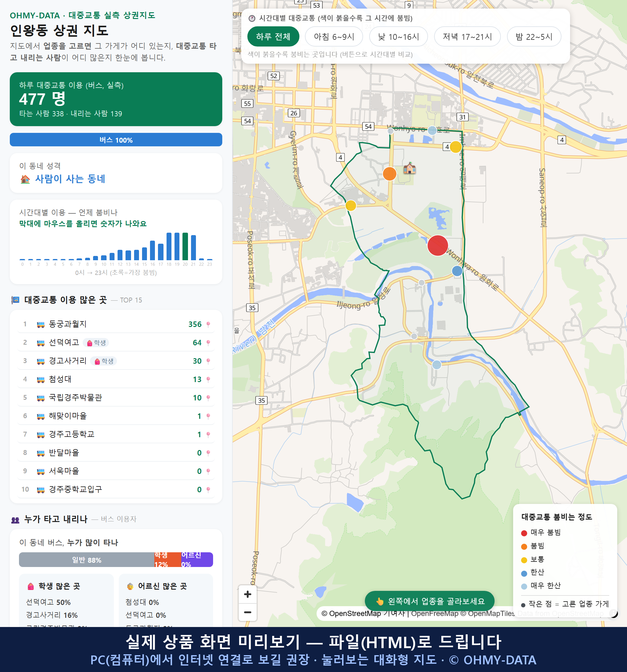
Task: Click light blue marker on Wonhyo-ro
Action: (x=432, y=130)
